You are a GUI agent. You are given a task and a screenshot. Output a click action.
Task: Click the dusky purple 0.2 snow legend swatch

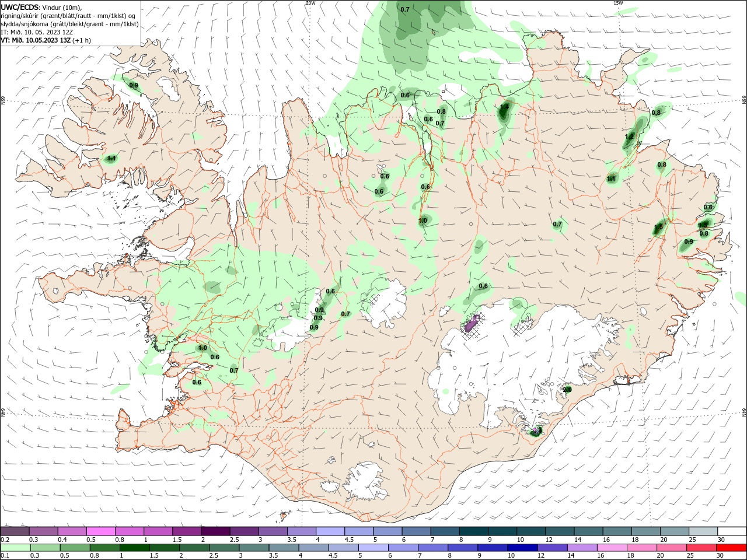click(15, 531)
